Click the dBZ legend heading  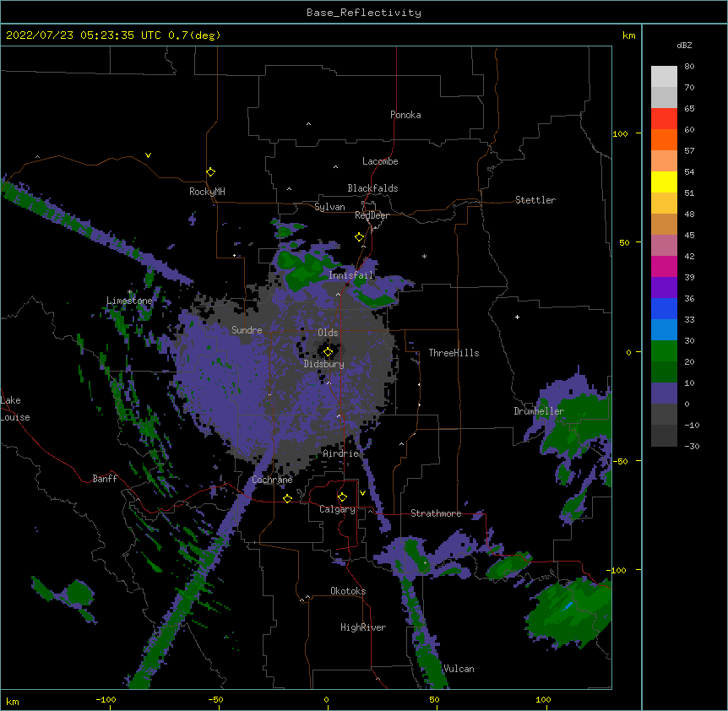point(684,46)
